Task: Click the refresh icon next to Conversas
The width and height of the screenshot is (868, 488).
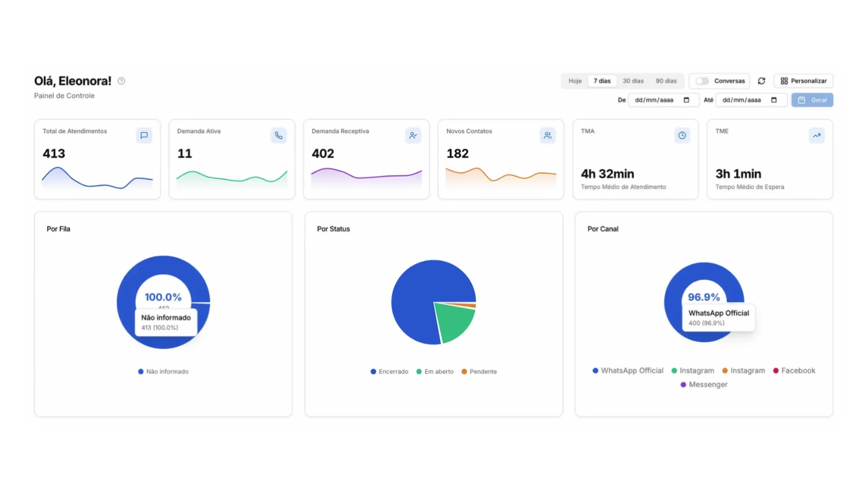Action: point(761,81)
